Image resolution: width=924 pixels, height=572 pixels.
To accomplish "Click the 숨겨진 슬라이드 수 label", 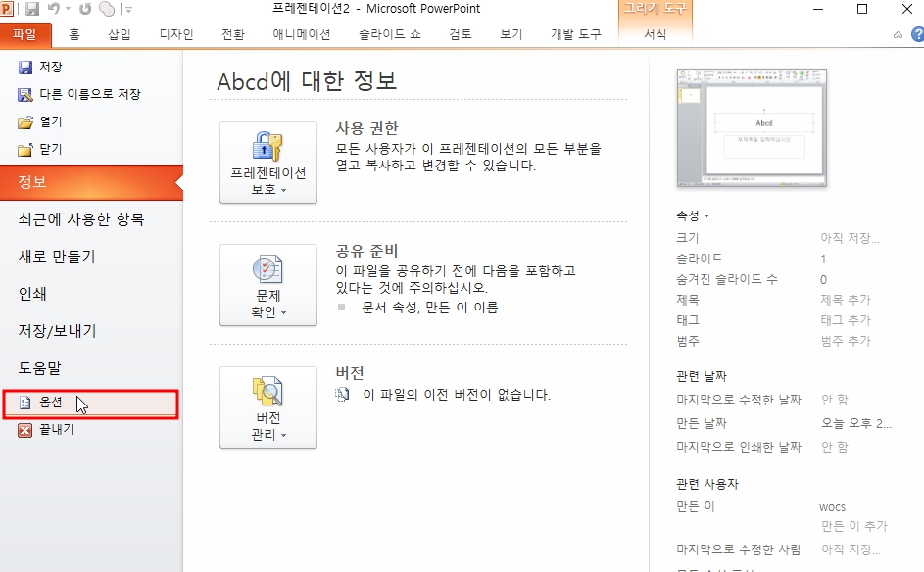I will tap(727, 279).
